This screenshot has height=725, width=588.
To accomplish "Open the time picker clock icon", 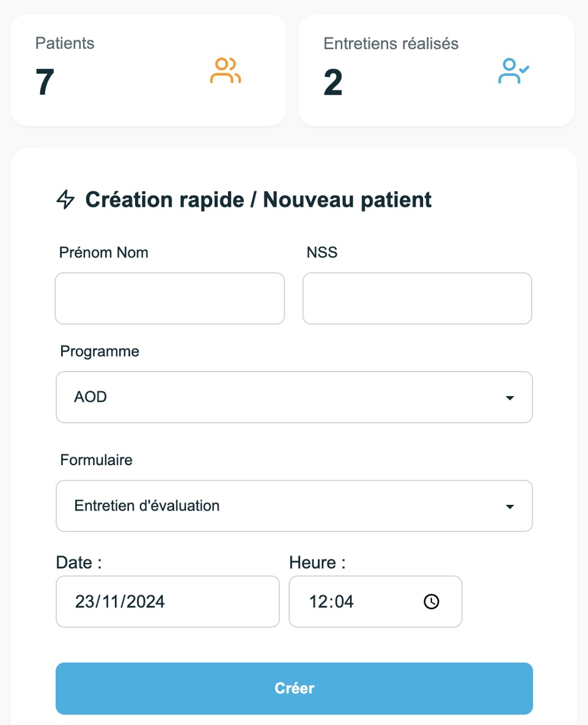I will click(432, 602).
